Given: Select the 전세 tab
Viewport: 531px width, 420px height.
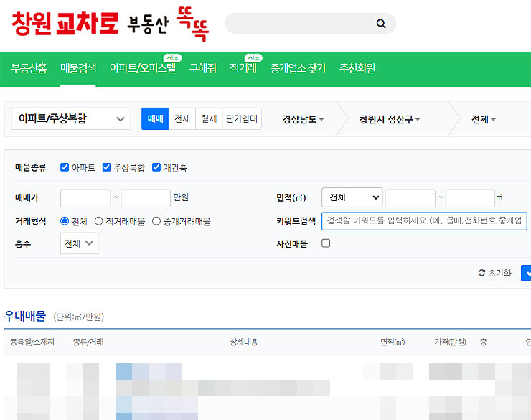Looking at the screenshot, I should coord(182,119).
